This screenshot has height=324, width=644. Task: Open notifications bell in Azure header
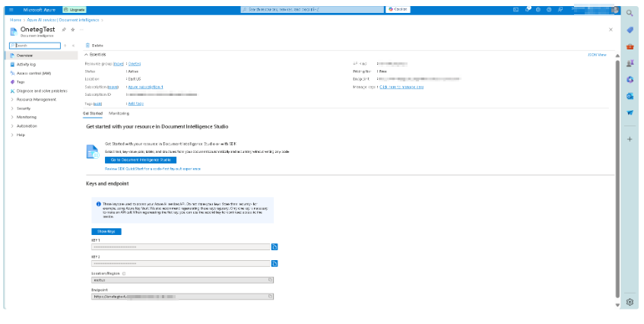click(x=528, y=8)
